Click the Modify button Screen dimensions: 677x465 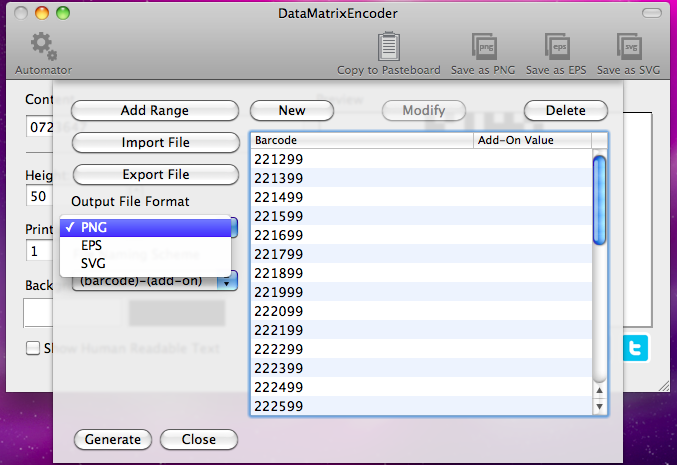tap(424, 111)
